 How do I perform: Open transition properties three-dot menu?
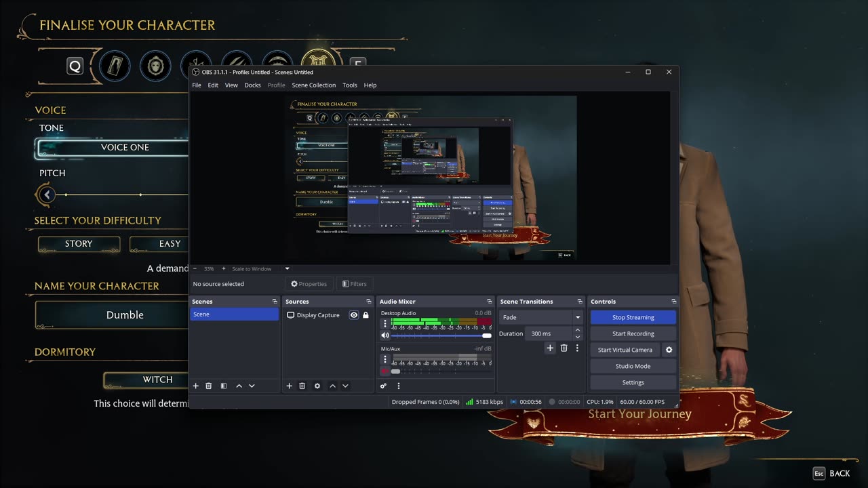tap(577, 348)
